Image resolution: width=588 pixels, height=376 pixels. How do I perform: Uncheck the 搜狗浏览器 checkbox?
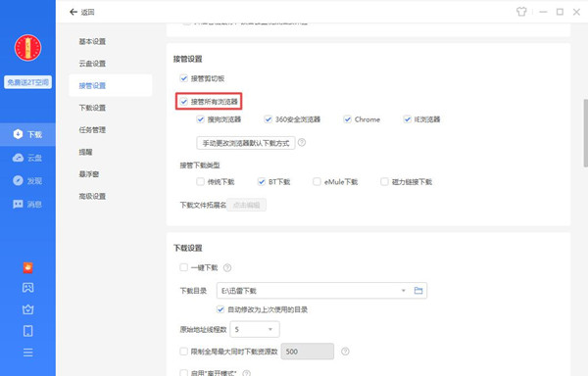point(200,119)
